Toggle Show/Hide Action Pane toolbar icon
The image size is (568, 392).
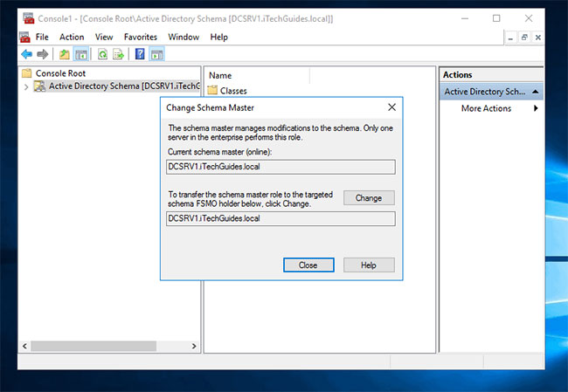pyautogui.click(x=156, y=54)
